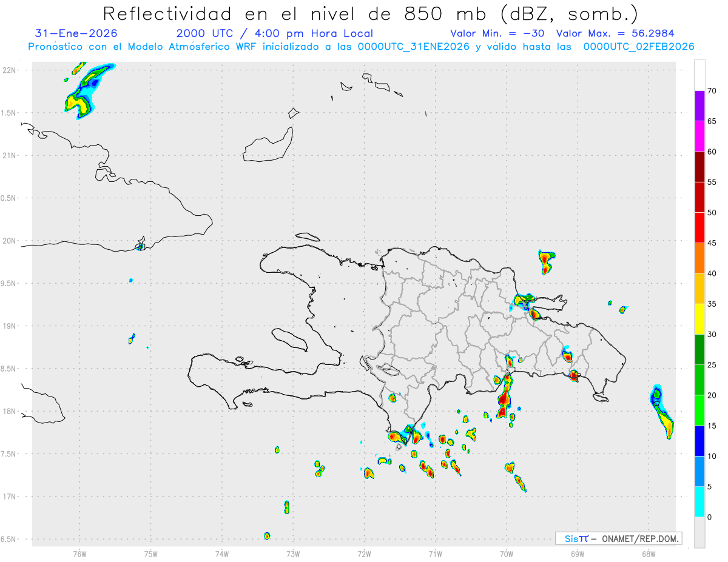Pick the gray below-zero colorbar segment

tap(699, 532)
